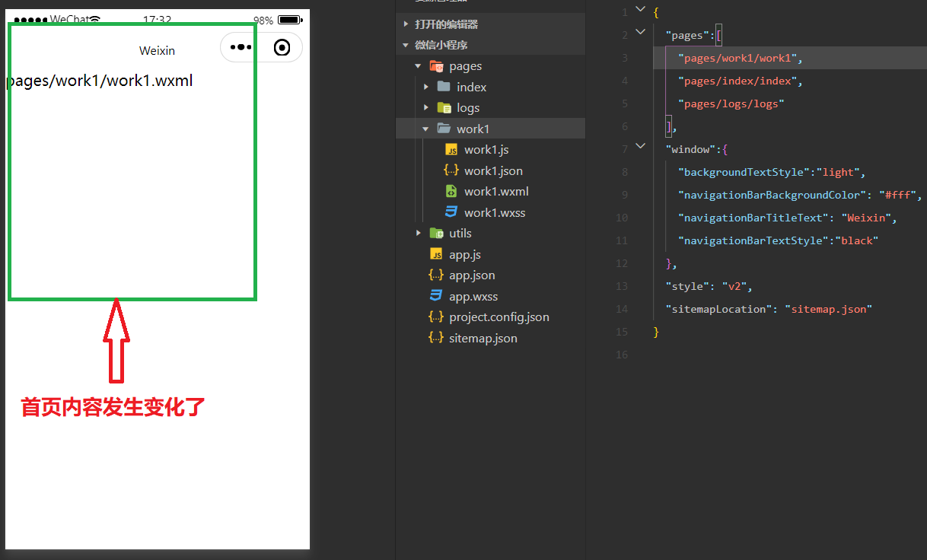927x560 pixels.
Task: Expand the 打开的编辑器 section
Action: click(x=406, y=24)
